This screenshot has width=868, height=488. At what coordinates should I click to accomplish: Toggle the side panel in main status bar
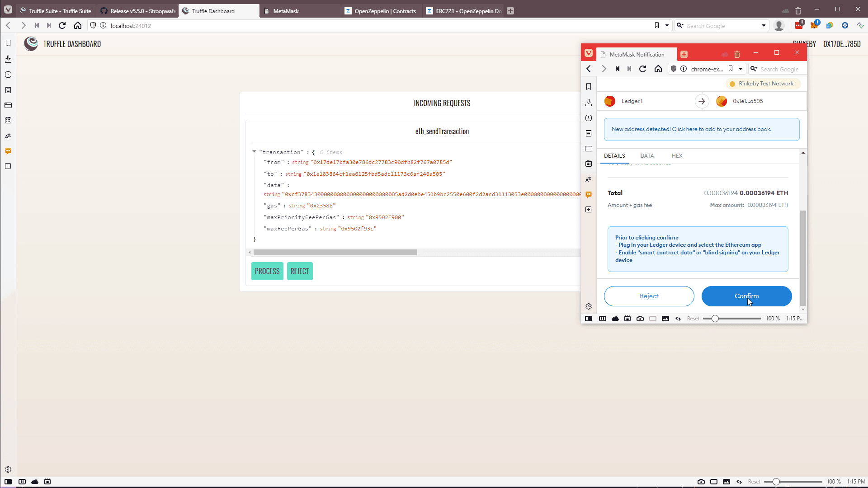coord(8,482)
